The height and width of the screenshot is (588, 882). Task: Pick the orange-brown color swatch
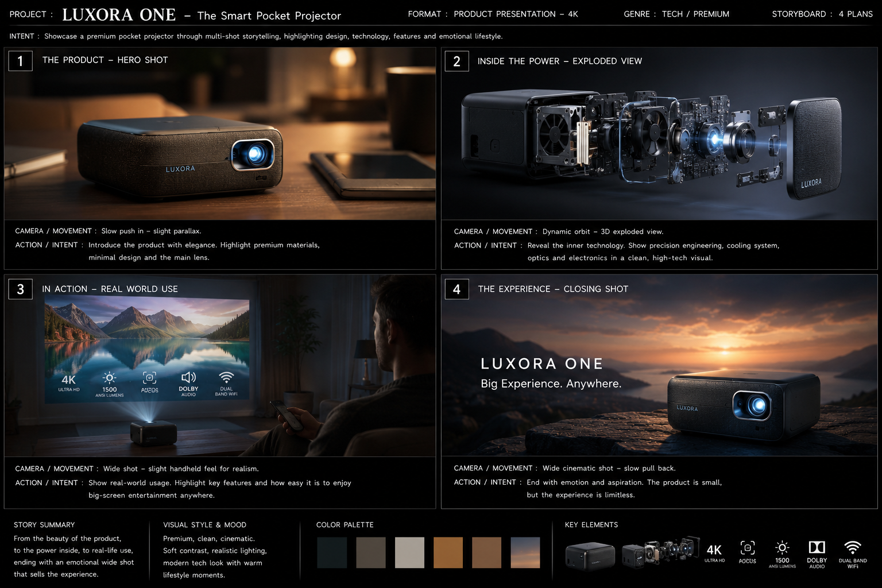pyautogui.click(x=448, y=552)
